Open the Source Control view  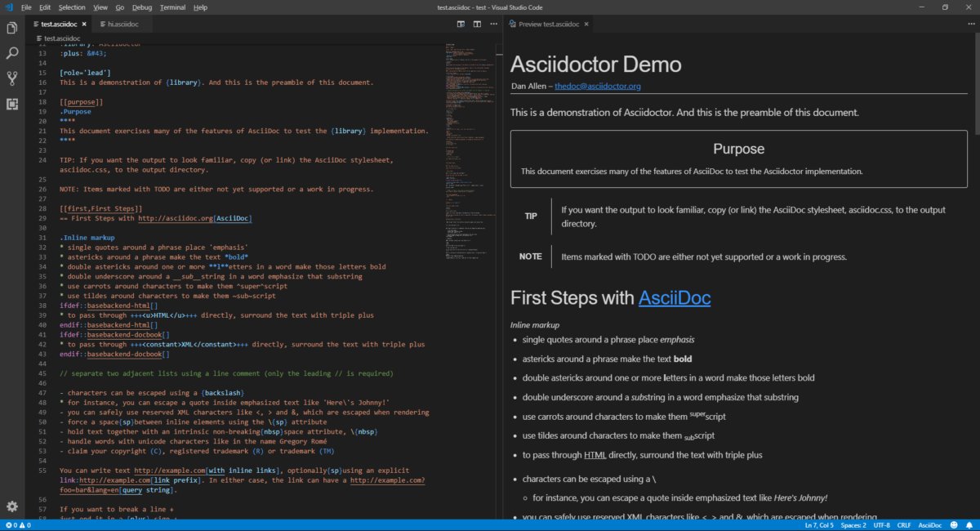click(12, 79)
